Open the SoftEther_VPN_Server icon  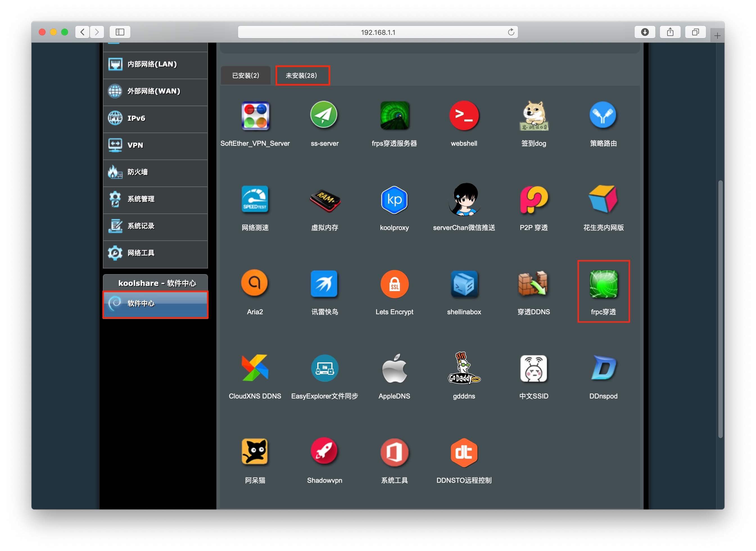[x=255, y=116]
